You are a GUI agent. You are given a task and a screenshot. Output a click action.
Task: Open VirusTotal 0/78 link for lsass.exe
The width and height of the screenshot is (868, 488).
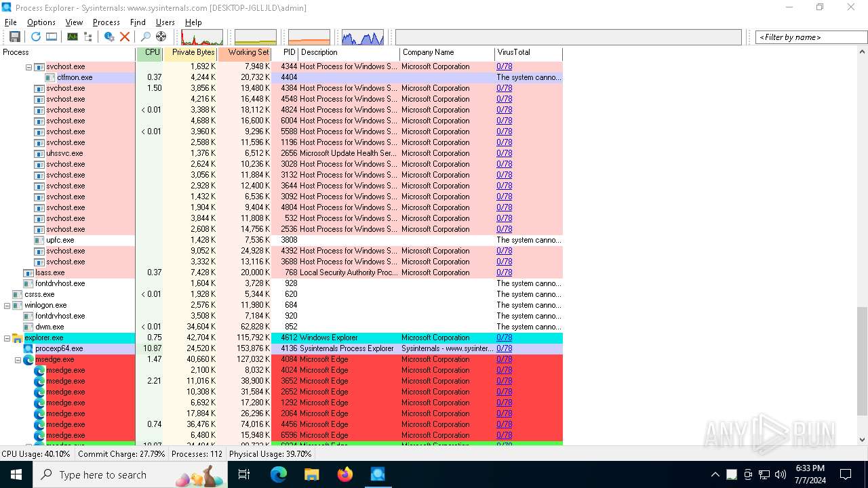tap(504, 272)
